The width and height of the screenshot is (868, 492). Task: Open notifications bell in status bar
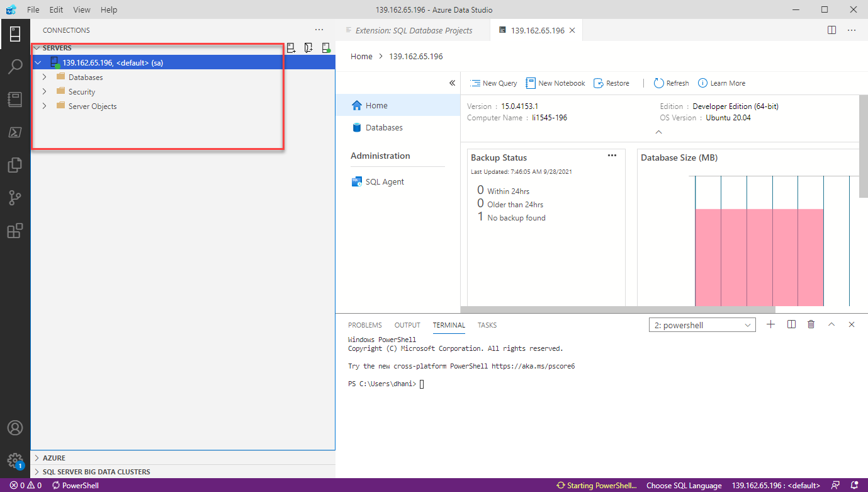(854, 486)
